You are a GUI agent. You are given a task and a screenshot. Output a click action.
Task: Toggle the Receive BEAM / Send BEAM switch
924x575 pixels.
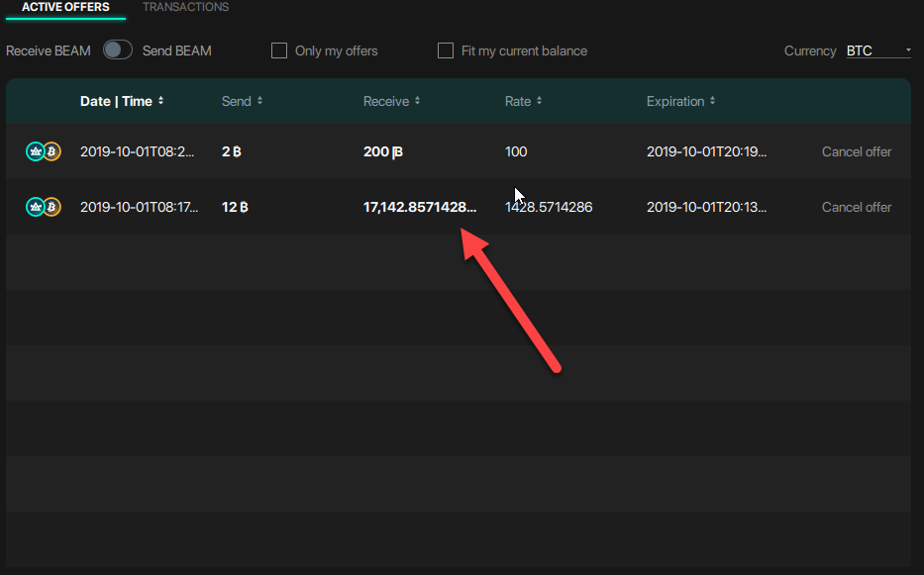coord(117,50)
